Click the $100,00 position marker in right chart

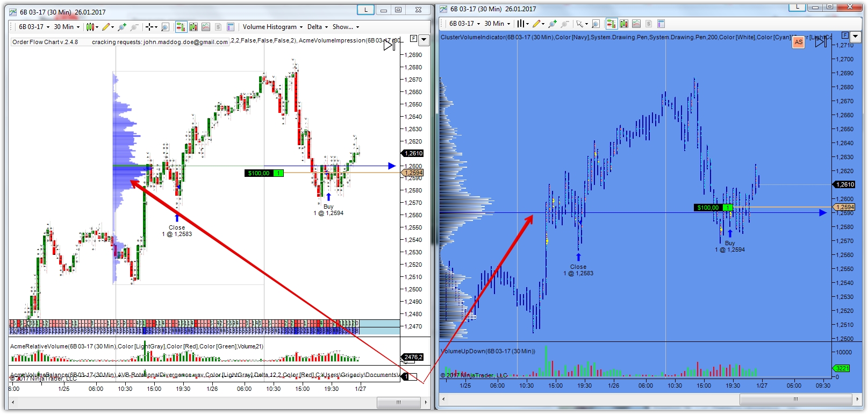[x=713, y=208]
